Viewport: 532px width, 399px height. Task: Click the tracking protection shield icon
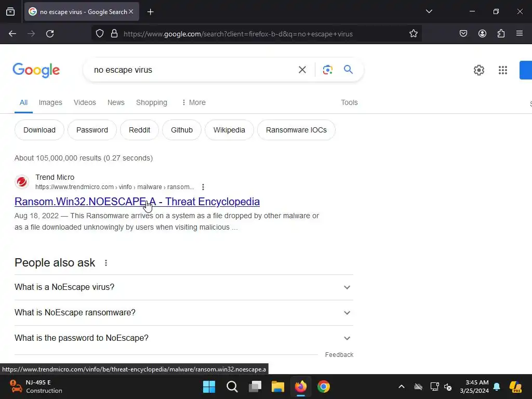pyautogui.click(x=99, y=34)
